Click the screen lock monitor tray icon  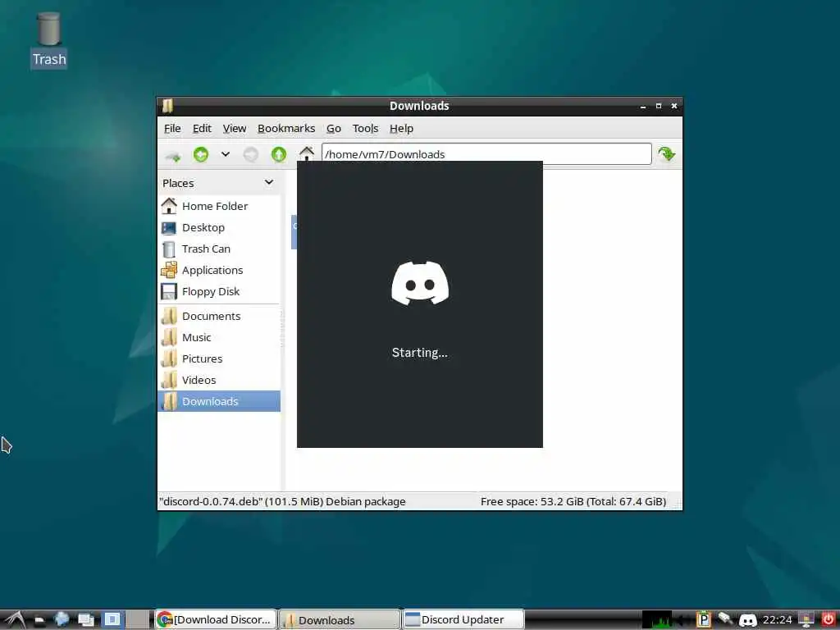(806, 620)
